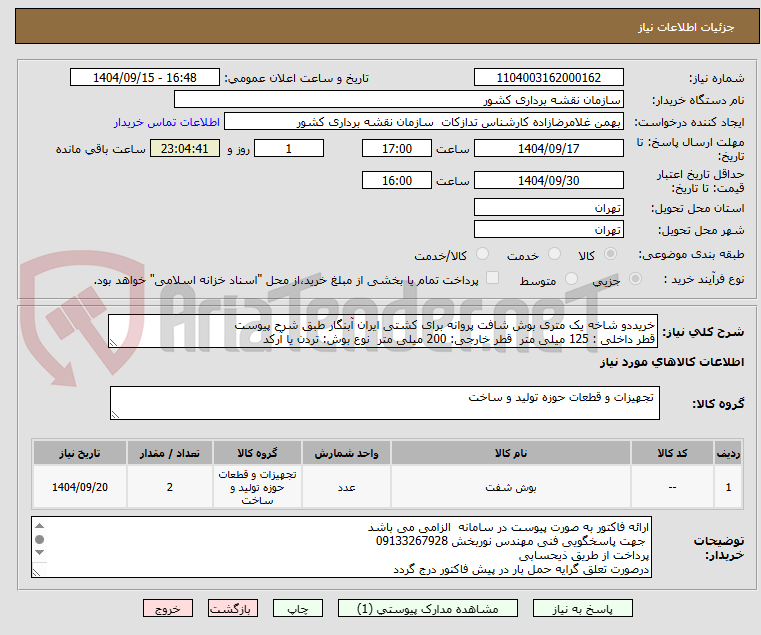Screen dimensions: 761x635
Task: Click the استان محل تحویل field
Action: (x=549, y=207)
